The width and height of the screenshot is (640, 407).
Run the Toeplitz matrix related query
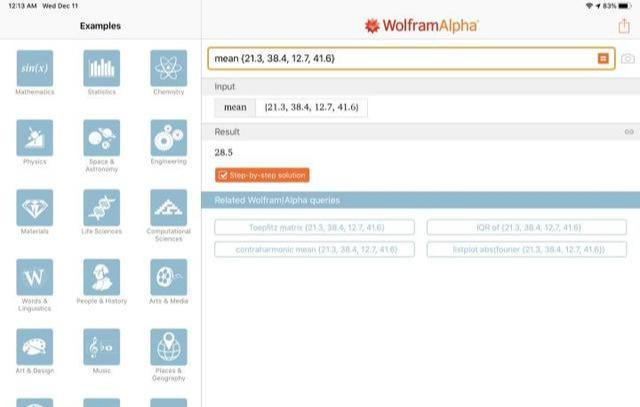coord(314,227)
